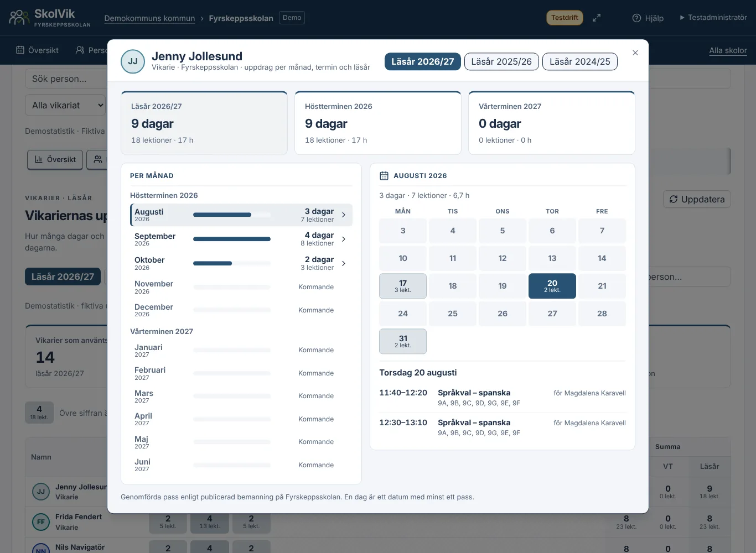Switch dialog to Läsår 2024/25
The width and height of the screenshot is (756, 553).
(x=580, y=61)
